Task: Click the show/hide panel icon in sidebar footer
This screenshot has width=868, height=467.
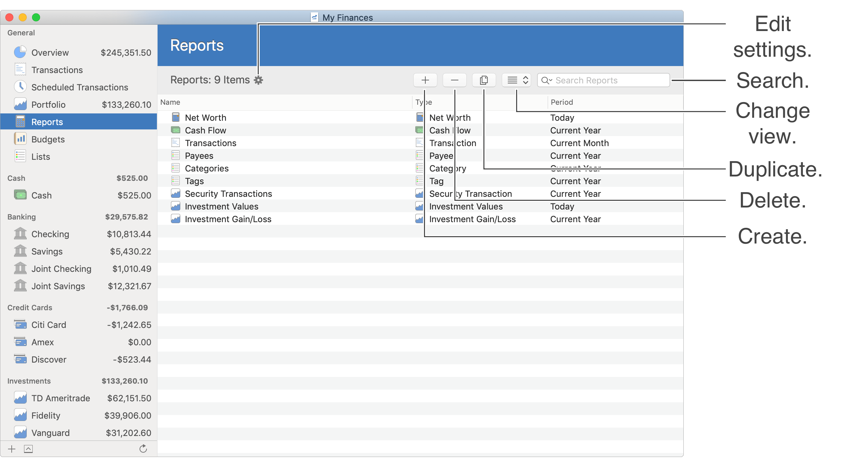Action: pos(28,449)
